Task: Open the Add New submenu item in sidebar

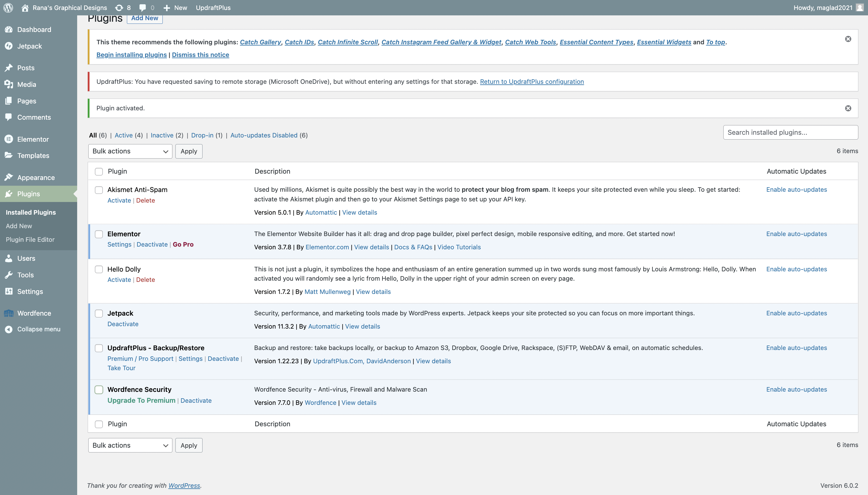Action: click(x=19, y=226)
